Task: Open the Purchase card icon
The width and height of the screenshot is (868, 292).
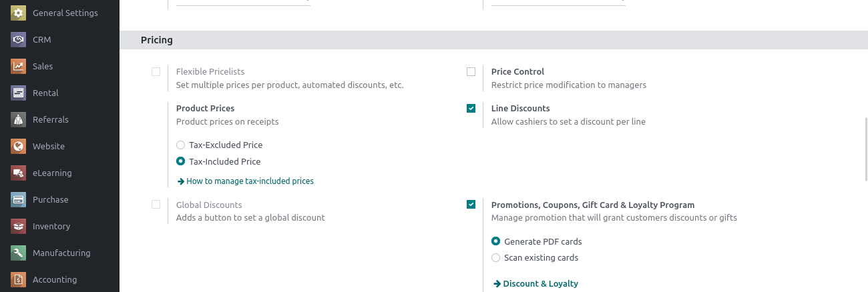Action: [x=19, y=199]
